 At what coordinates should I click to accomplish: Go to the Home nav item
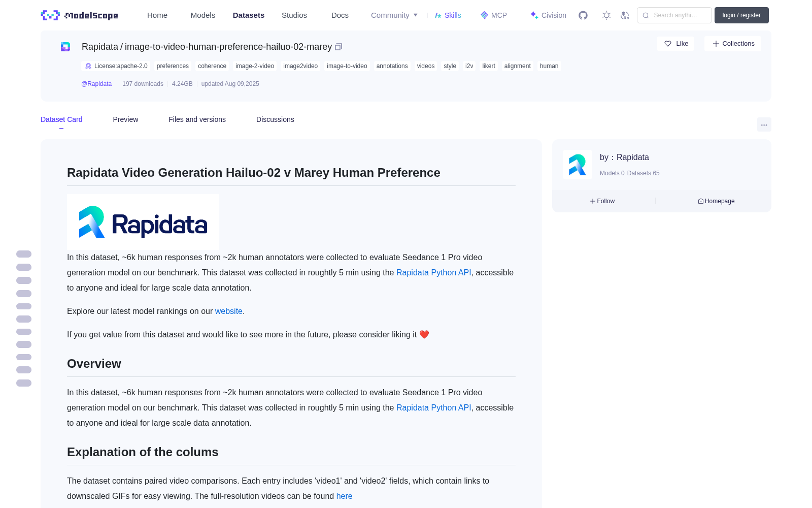pos(157,15)
